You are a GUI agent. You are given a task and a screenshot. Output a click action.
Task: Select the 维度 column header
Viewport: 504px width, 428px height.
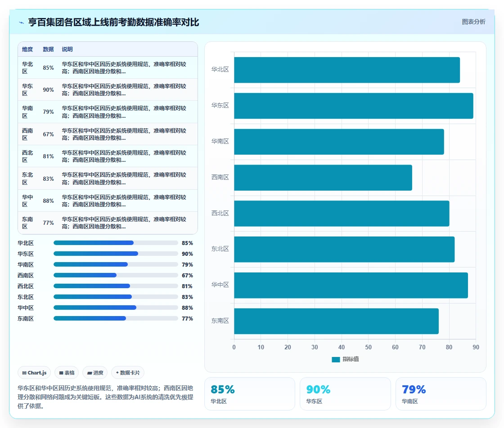[27, 49]
